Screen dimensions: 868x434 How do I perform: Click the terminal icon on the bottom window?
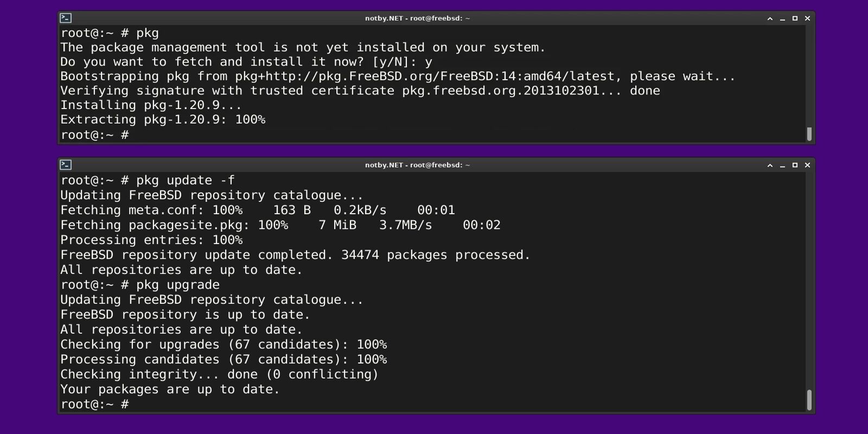(x=66, y=165)
